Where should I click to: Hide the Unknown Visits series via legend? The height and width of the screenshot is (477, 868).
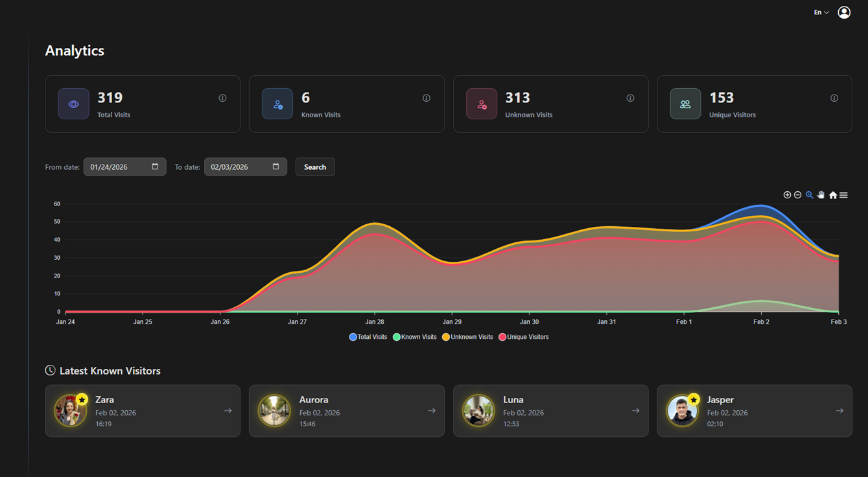[x=467, y=336]
